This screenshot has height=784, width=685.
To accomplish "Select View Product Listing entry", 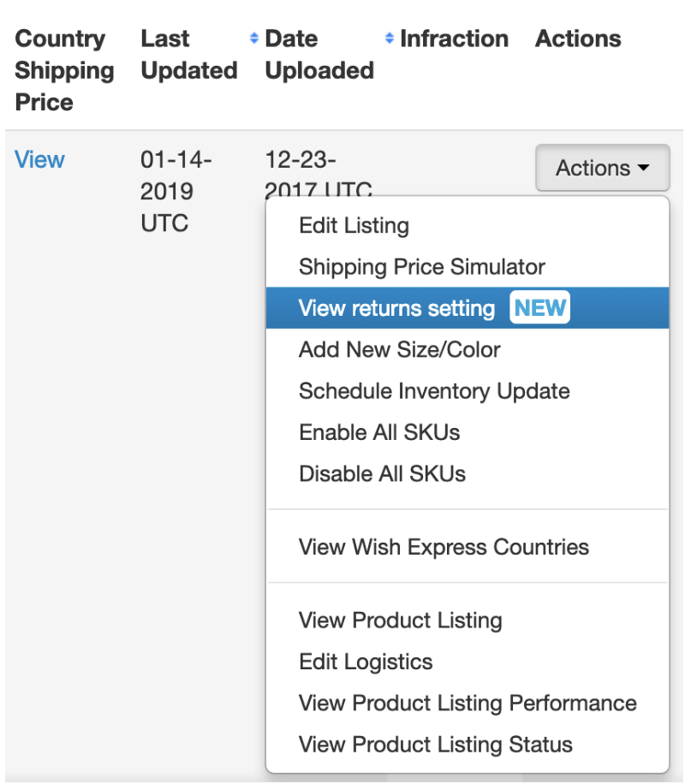I will click(x=400, y=621).
